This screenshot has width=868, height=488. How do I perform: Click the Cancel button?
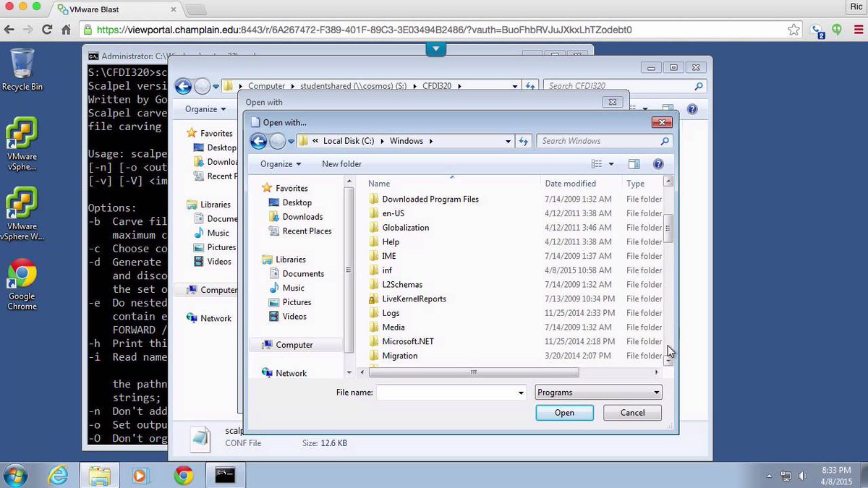point(632,413)
